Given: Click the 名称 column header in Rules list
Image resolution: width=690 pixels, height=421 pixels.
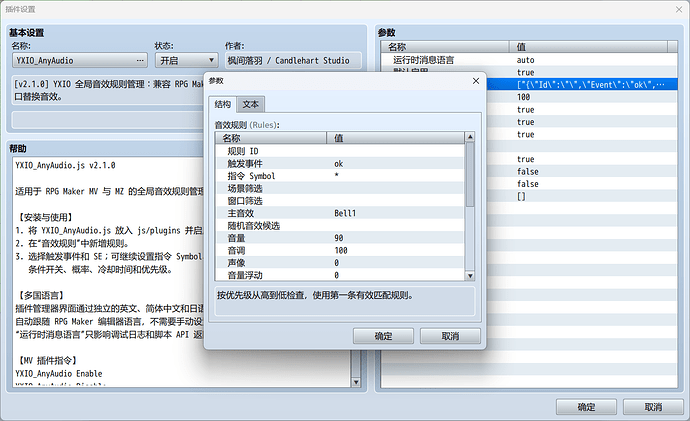Looking at the screenshot, I should tap(271, 138).
